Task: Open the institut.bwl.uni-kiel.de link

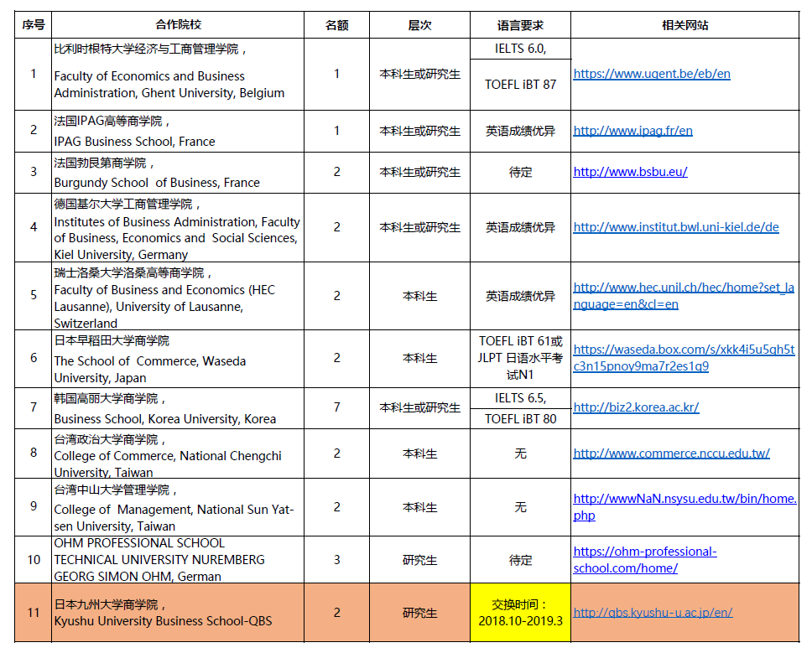Action: (676, 227)
